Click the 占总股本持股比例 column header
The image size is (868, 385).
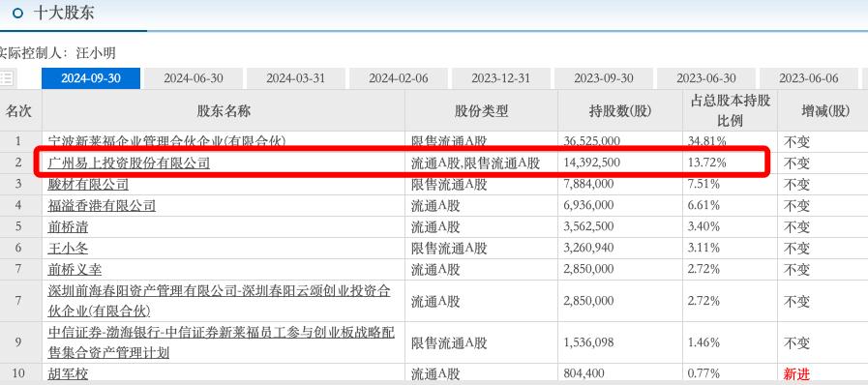[731, 110]
